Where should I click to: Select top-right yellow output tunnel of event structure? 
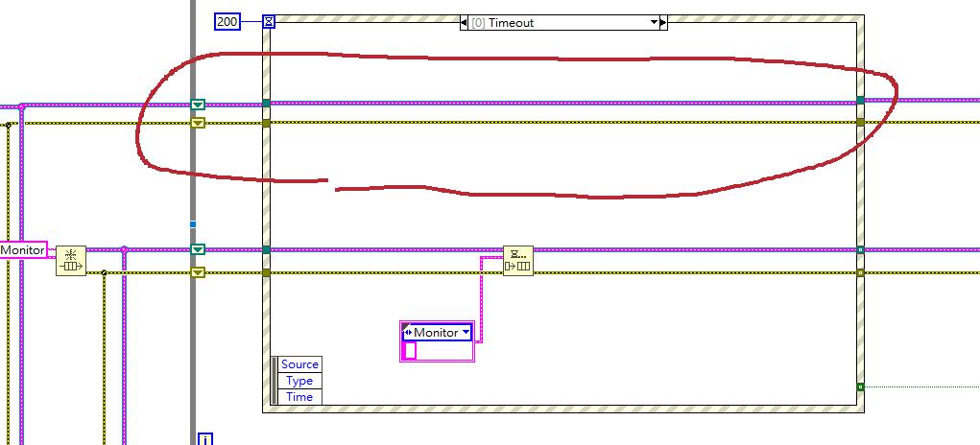click(861, 123)
